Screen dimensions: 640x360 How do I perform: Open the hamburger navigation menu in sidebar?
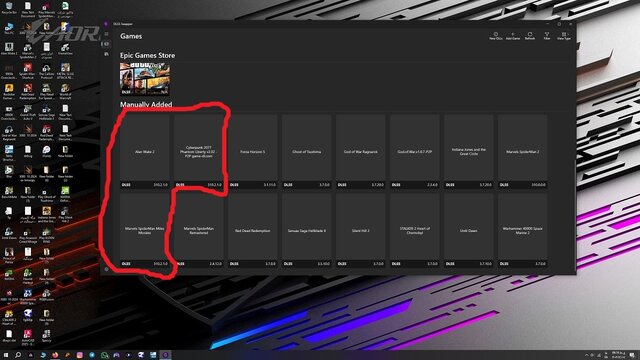pos(107,34)
